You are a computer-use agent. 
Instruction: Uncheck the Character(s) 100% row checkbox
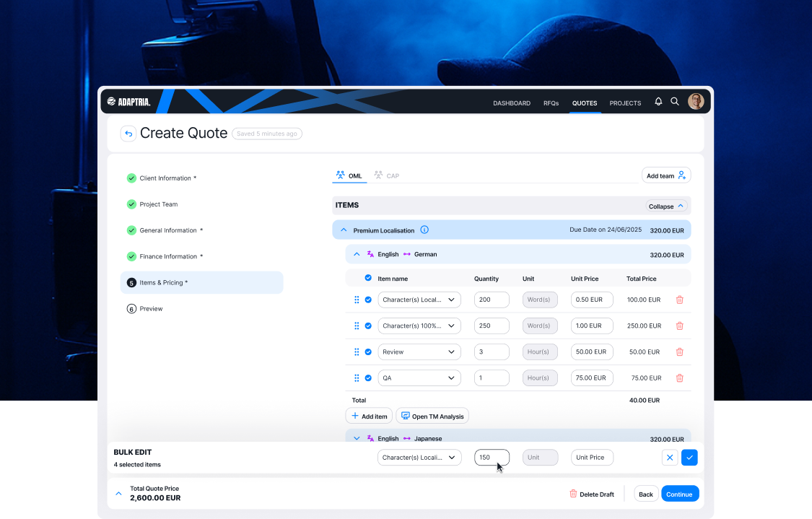(x=368, y=326)
